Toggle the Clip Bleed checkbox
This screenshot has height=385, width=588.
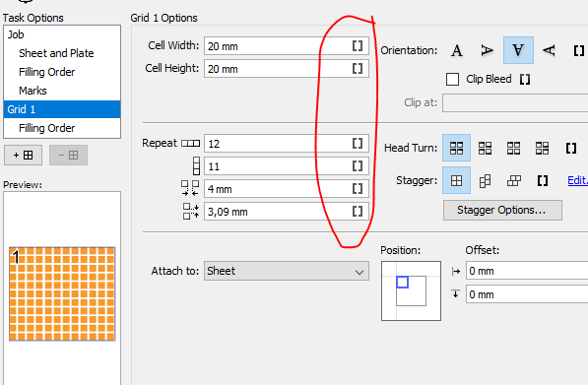[453, 80]
